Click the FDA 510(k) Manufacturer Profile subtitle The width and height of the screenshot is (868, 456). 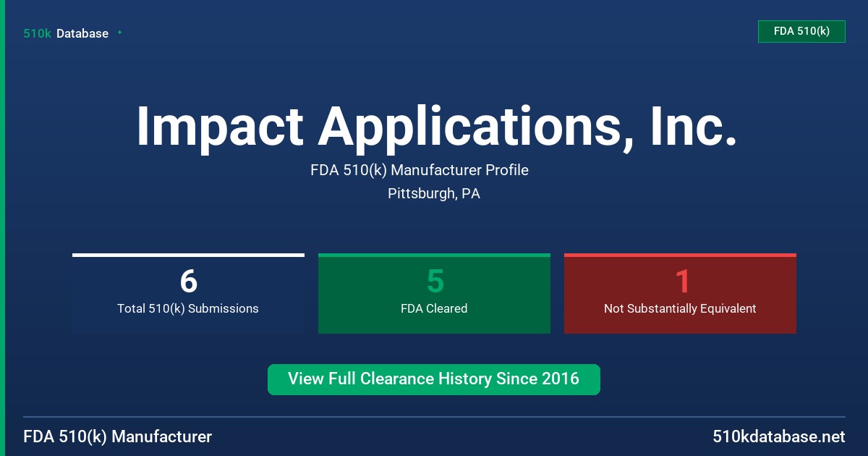420,170
